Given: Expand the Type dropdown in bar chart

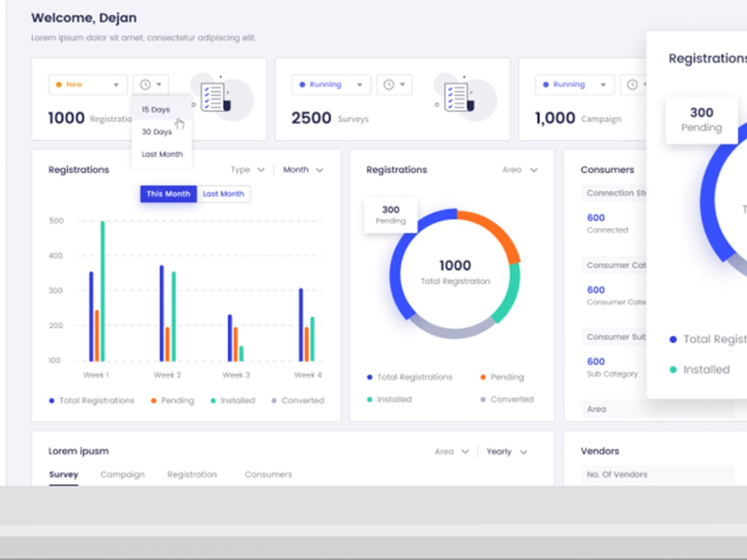Looking at the screenshot, I should pyautogui.click(x=247, y=170).
